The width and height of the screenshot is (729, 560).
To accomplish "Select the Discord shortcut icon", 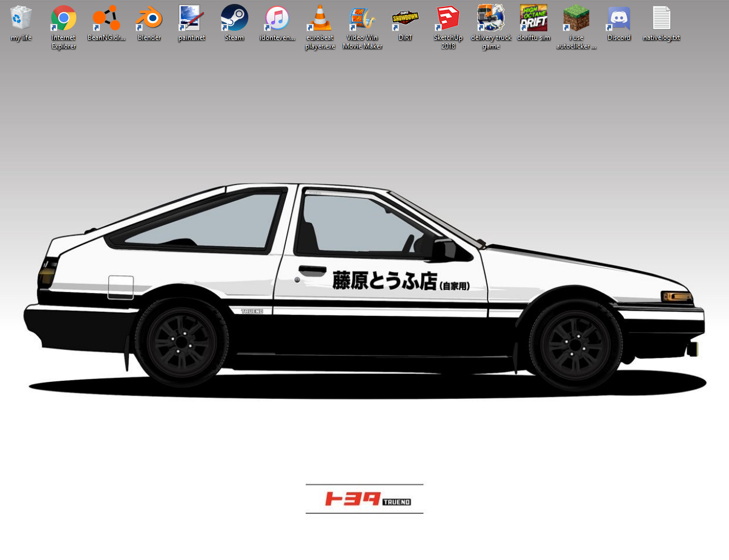I will 619,18.
